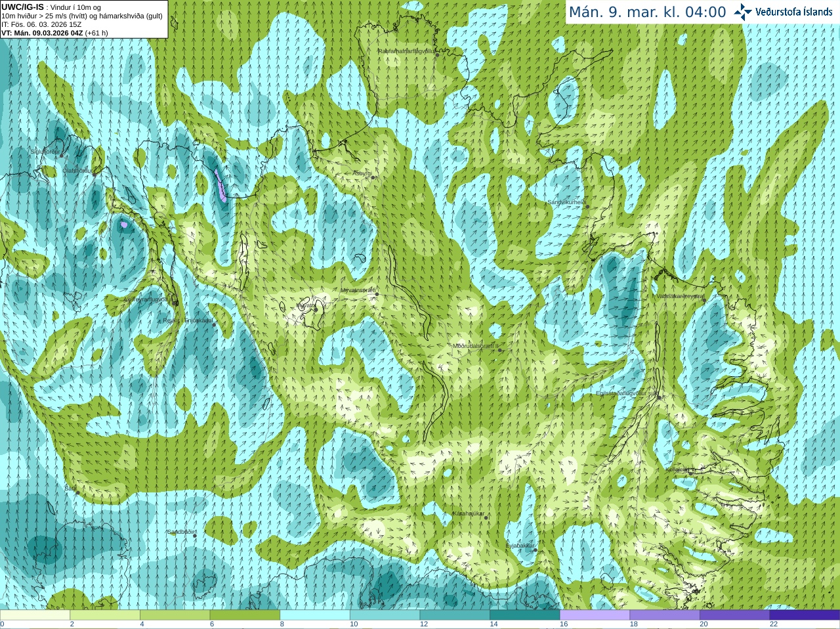Screen dimensions: 840x629
Task: Click the Möðrudalsöræfi II station marker
Action: pos(500,350)
